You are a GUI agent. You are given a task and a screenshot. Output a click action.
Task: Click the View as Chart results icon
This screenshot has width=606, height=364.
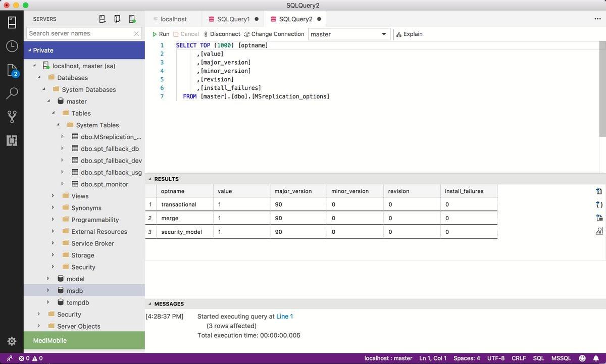coord(599,231)
